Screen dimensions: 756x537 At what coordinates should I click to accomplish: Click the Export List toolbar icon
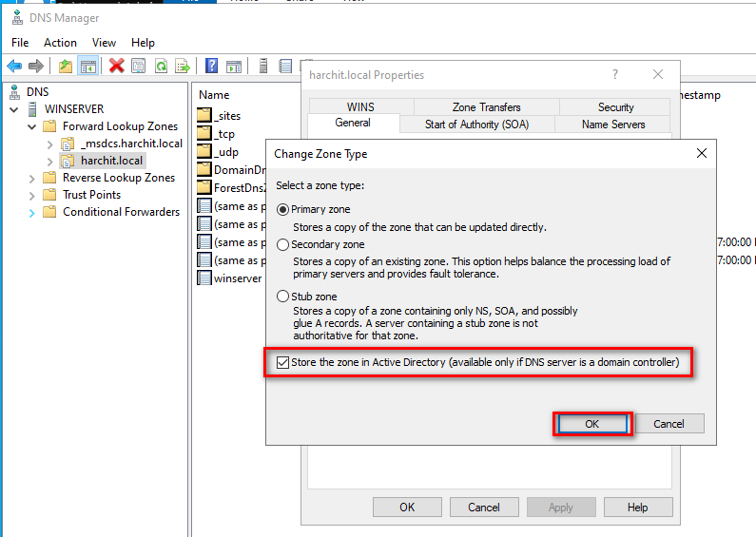183,66
